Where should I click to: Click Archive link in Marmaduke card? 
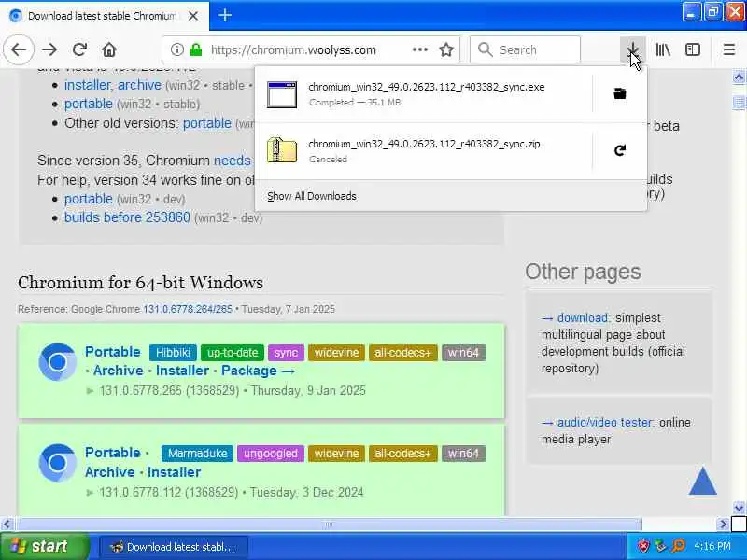pyautogui.click(x=110, y=472)
